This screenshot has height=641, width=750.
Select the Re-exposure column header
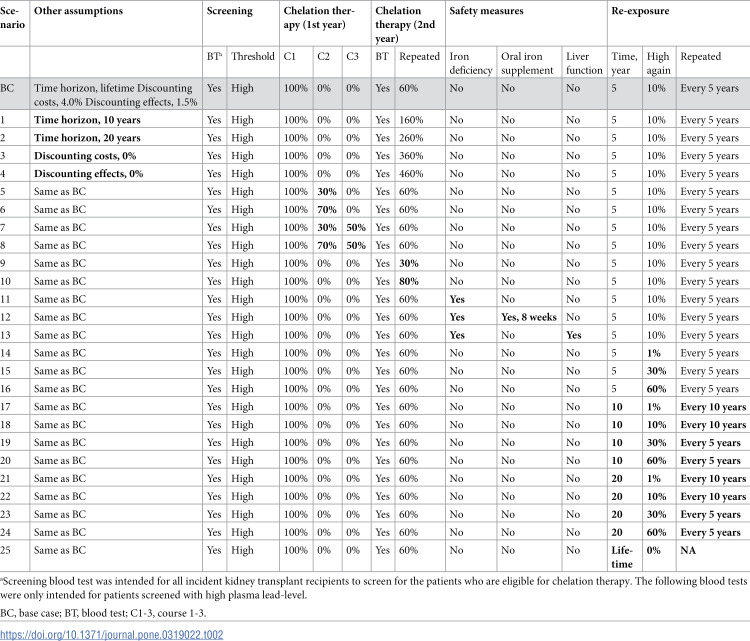click(x=640, y=11)
